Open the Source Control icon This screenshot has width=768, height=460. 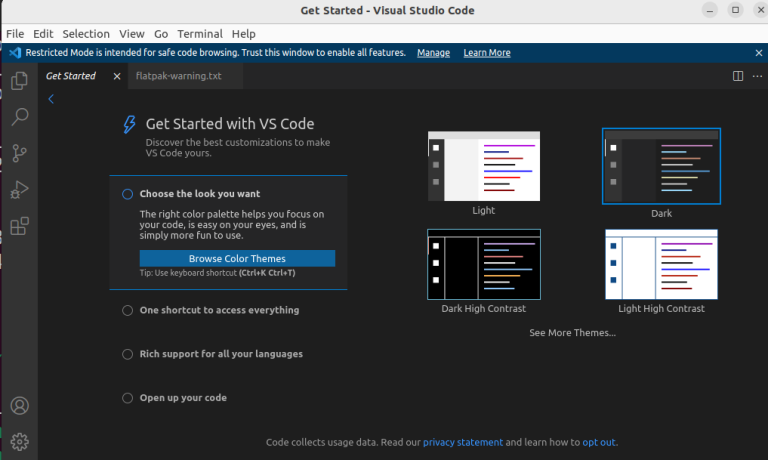click(19, 153)
